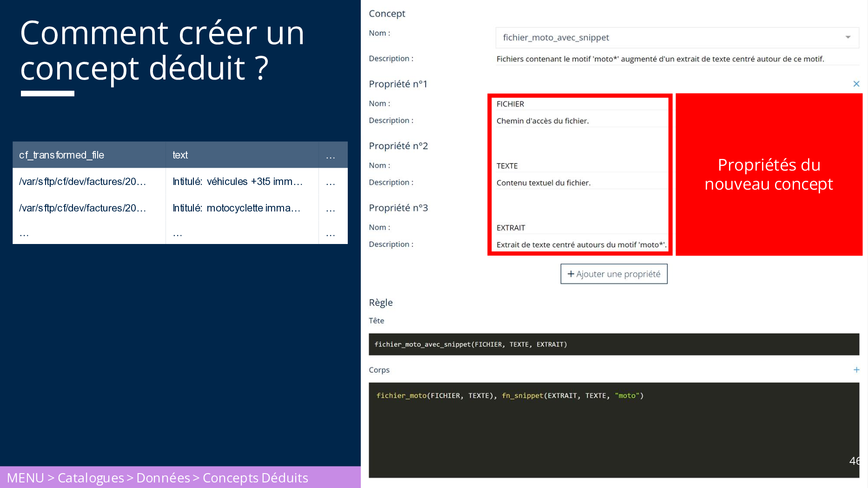Click the FICHIER property name field
Image resolution: width=868 pixels, height=488 pixels.
(579, 104)
